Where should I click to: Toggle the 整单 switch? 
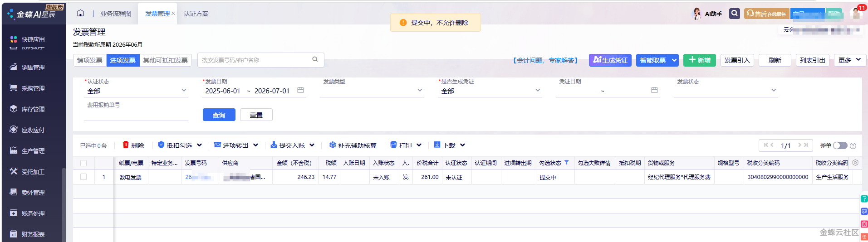coord(840,145)
